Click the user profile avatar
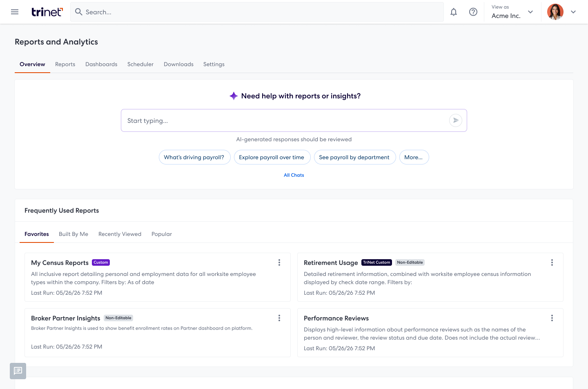Screen dimensions: 588x389 click(555, 12)
